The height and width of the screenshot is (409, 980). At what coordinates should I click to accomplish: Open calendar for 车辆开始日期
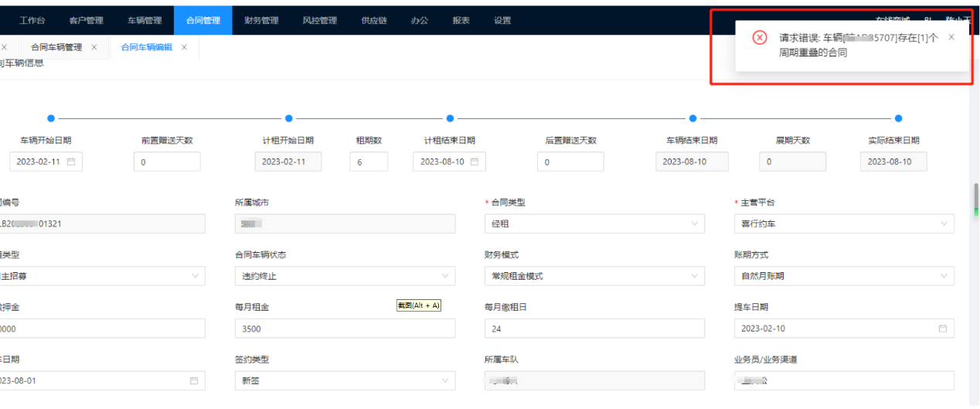[71, 162]
